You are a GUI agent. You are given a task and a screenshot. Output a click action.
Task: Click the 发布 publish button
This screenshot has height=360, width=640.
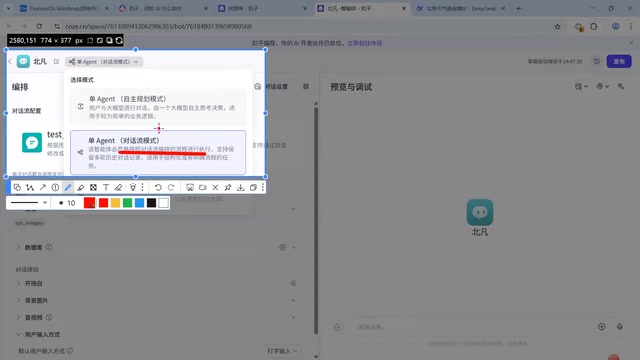click(619, 61)
